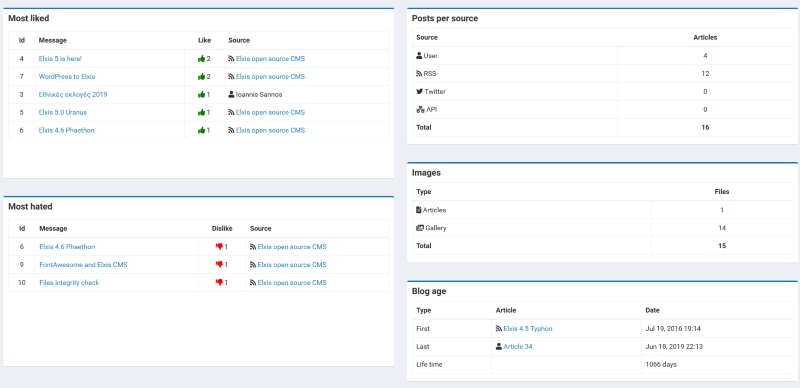Click thumbs-up icon in 'Elxis 5.0 Uranus' row

click(201, 112)
